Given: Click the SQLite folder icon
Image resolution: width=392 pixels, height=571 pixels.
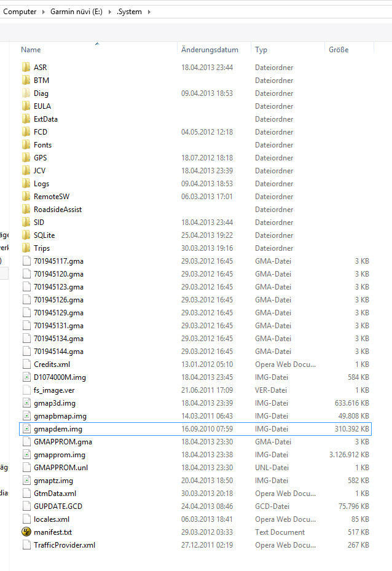Looking at the screenshot, I should (26, 235).
